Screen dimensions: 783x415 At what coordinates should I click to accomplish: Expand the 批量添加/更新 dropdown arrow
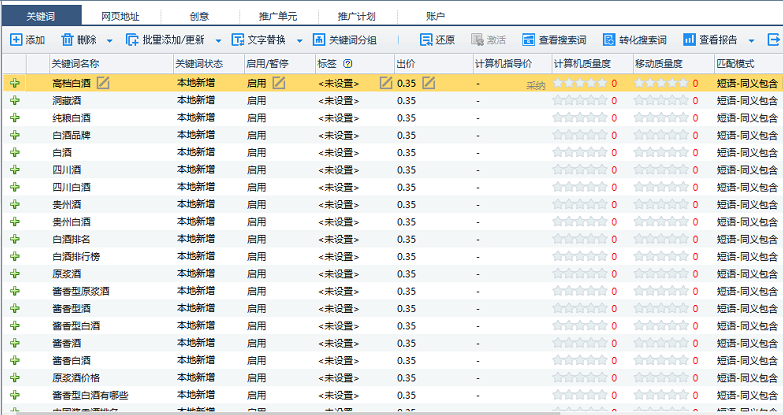(218, 41)
